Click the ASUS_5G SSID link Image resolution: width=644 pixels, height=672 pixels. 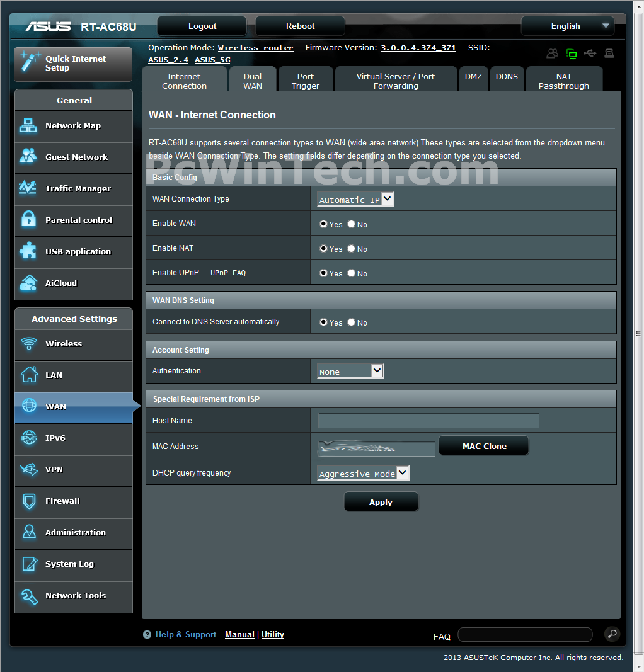tap(212, 60)
